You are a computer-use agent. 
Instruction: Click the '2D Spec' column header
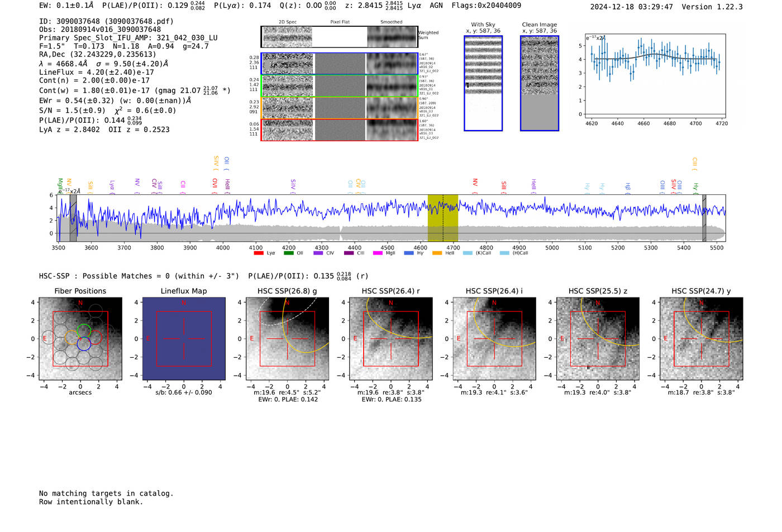(288, 22)
